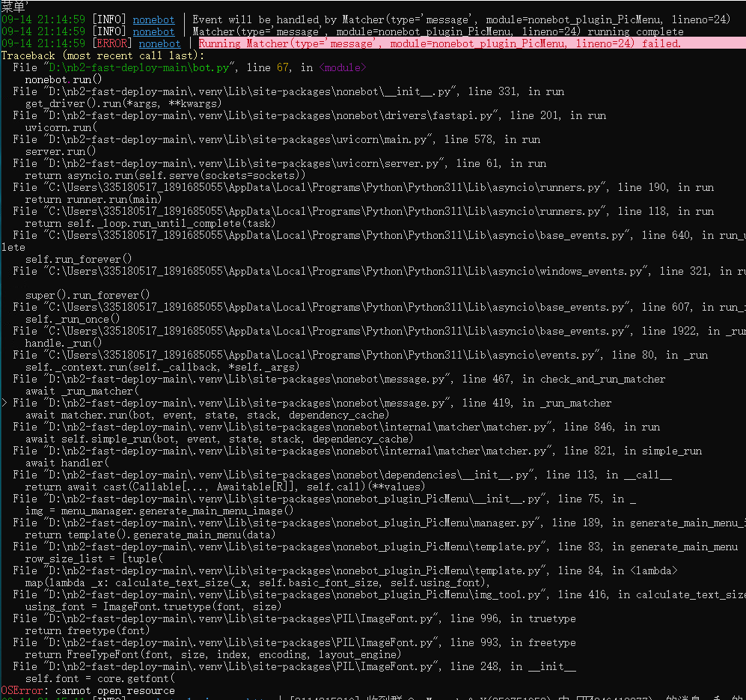Viewport: 746px width, 700px height.
Task: Click img_tool.py line 416 file entry
Action: click(x=379, y=594)
